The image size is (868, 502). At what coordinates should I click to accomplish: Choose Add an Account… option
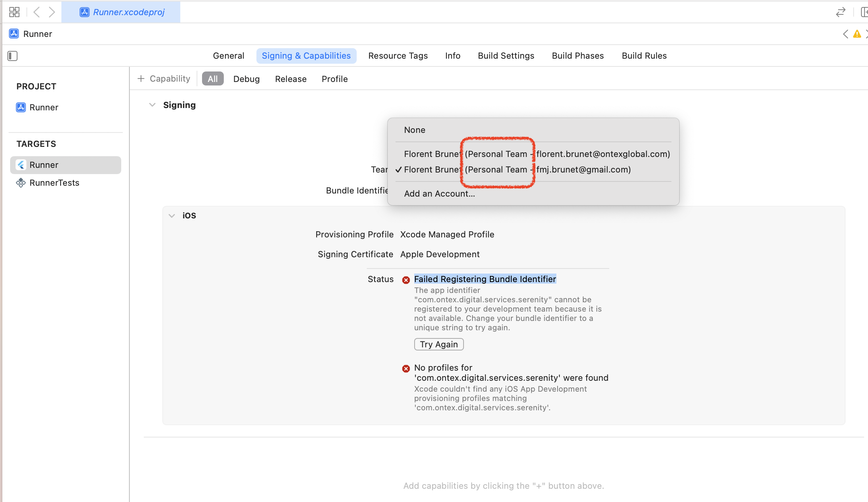pos(439,193)
